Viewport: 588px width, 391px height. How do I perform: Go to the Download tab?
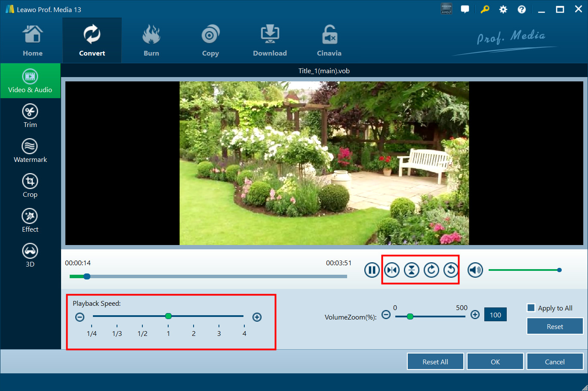tap(270, 41)
